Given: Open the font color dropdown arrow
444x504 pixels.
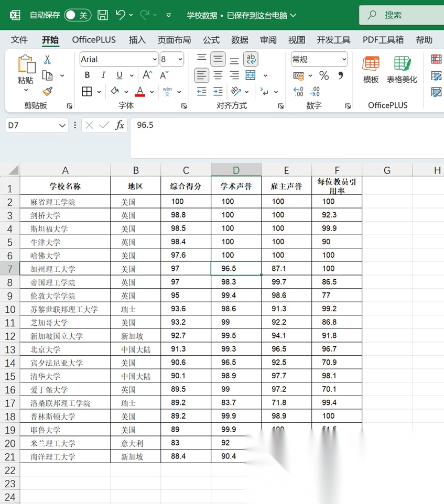Looking at the screenshot, I should [x=151, y=92].
